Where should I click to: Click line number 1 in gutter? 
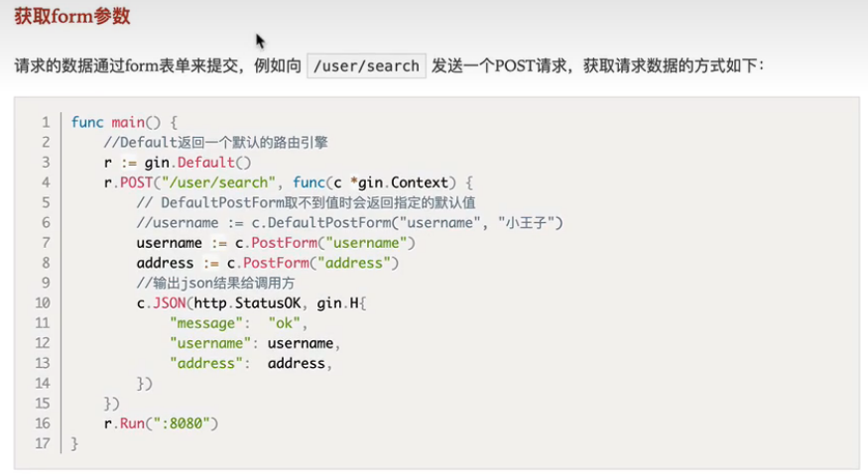point(46,122)
